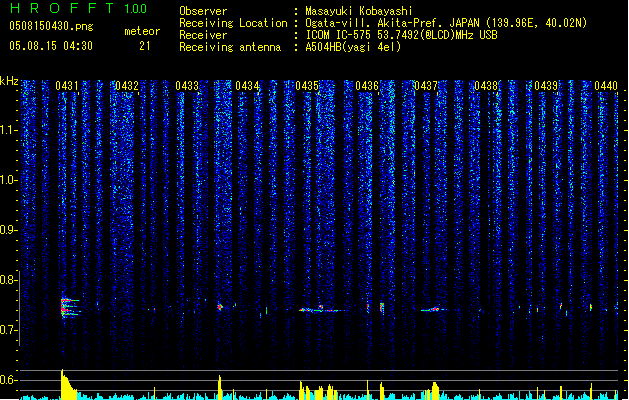Click the echo trace at 0437
This screenshot has height=400, width=629.
pos(434,309)
